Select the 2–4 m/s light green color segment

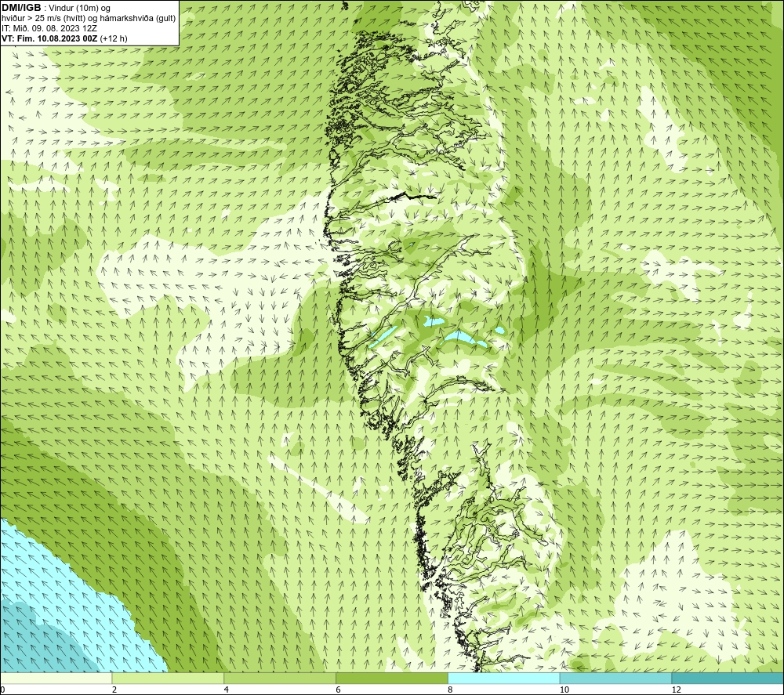click(168, 678)
